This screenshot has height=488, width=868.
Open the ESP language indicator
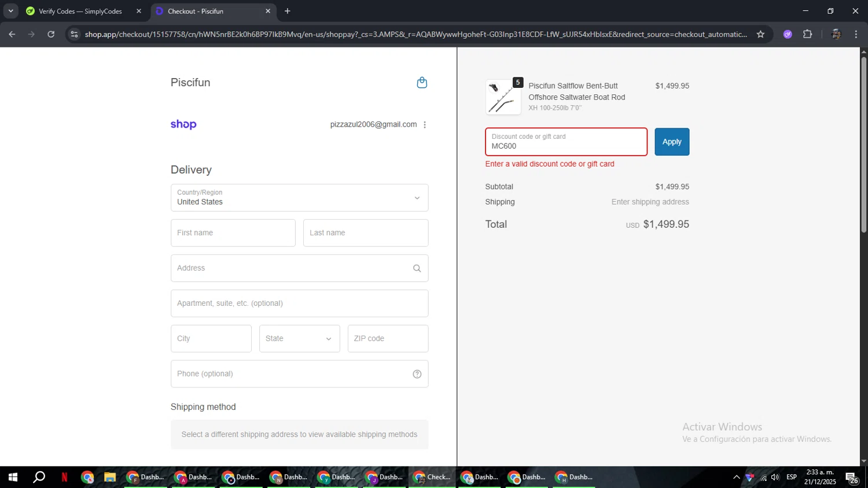coord(792,477)
